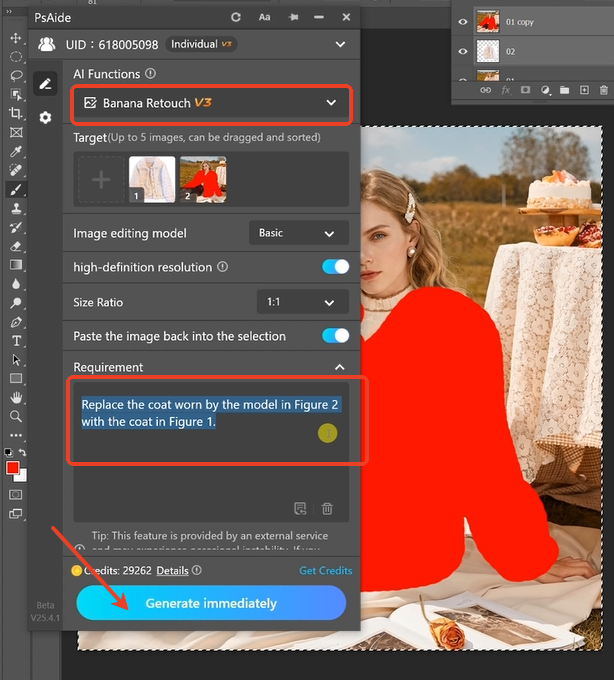Click the red foreground color swatch
This screenshot has height=680, width=614.
pyautogui.click(x=13, y=468)
